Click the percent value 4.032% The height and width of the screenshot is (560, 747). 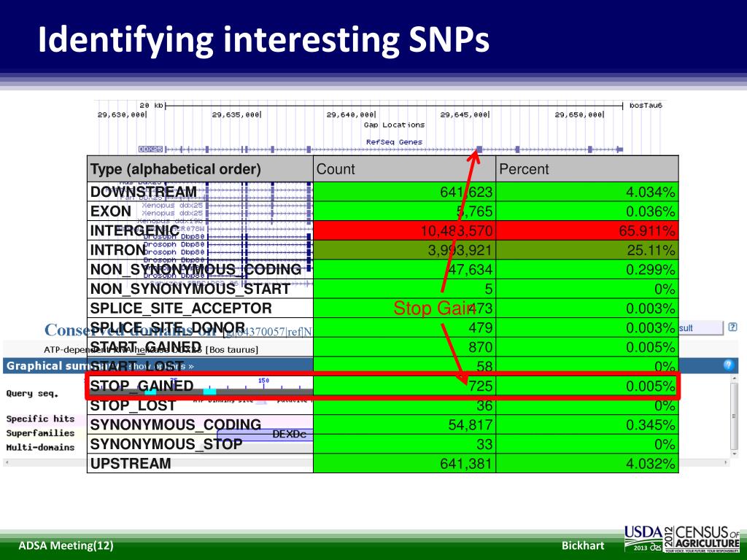[650, 463]
